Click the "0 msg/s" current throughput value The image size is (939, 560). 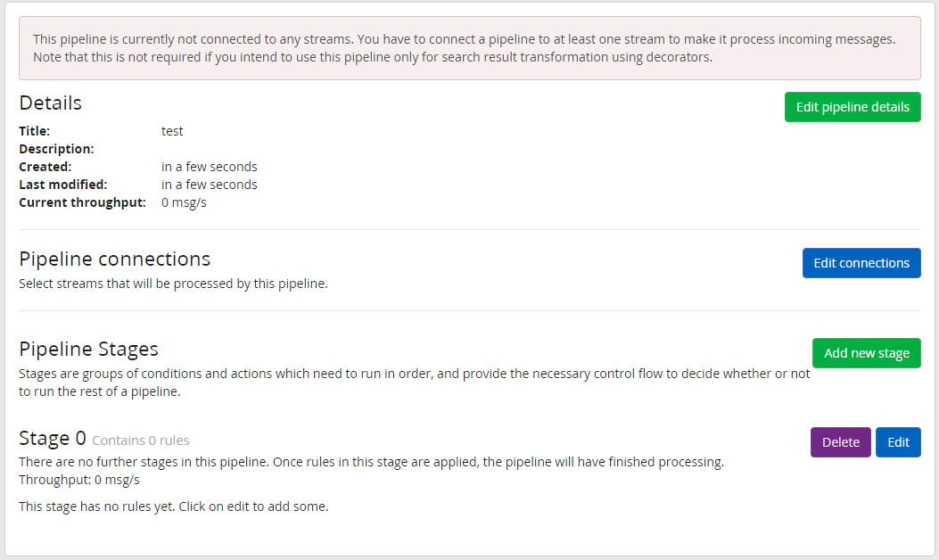(x=184, y=202)
